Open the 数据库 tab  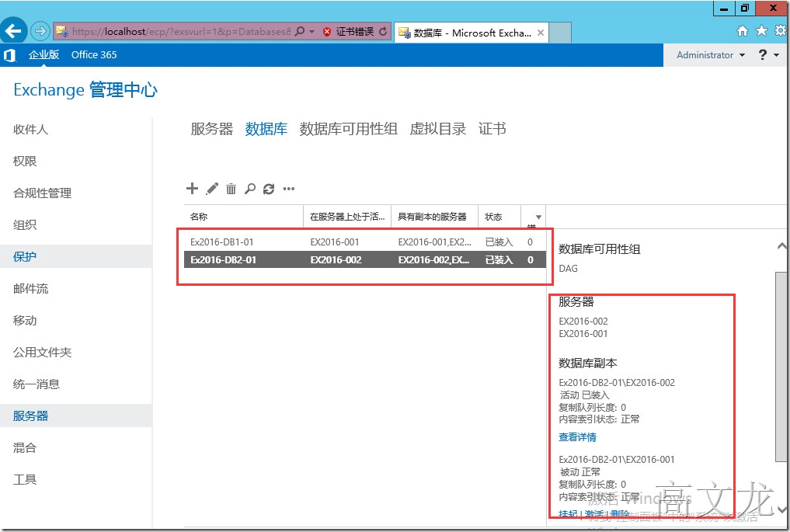pos(266,129)
